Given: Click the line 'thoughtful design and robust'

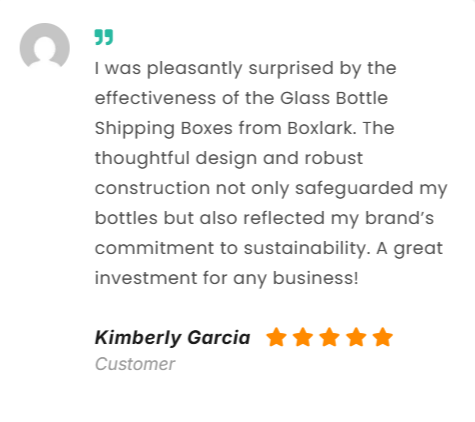Looking at the screenshot, I should (x=229, y=158).
